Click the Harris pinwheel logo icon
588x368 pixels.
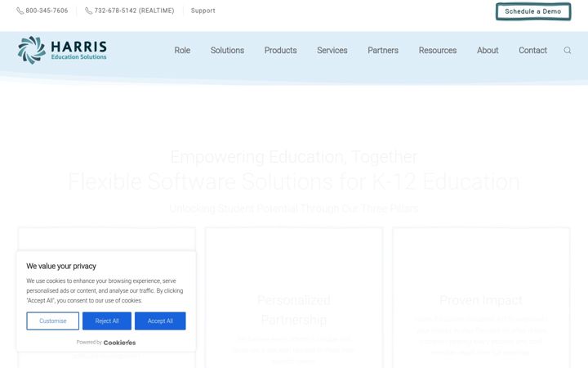[32, 50]
